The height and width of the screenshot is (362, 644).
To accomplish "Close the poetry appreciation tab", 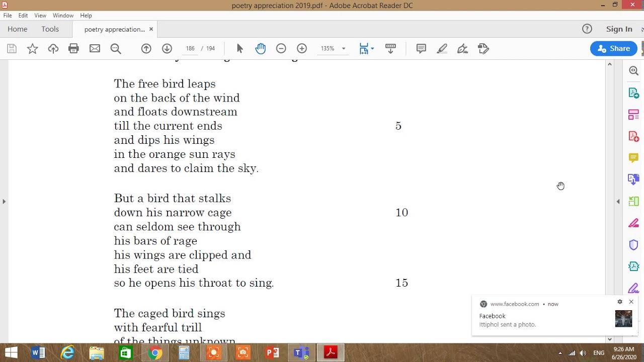I will [151, 29].
